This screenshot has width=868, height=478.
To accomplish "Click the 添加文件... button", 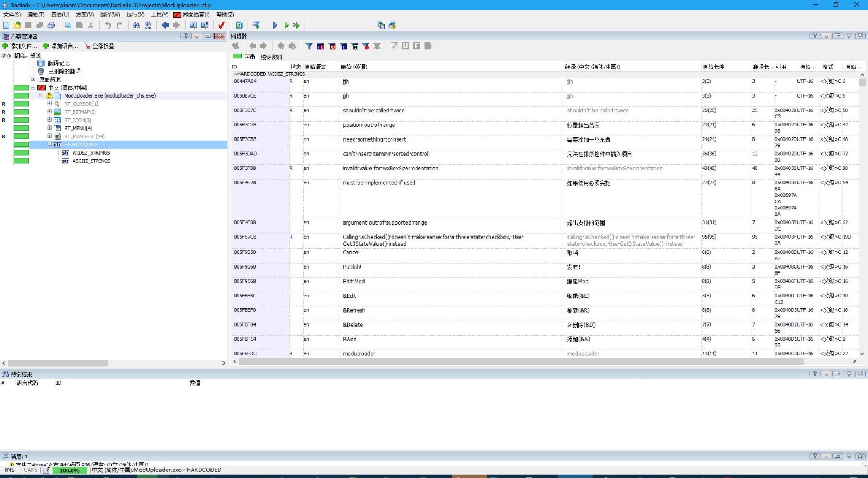I will click(20, 46).
